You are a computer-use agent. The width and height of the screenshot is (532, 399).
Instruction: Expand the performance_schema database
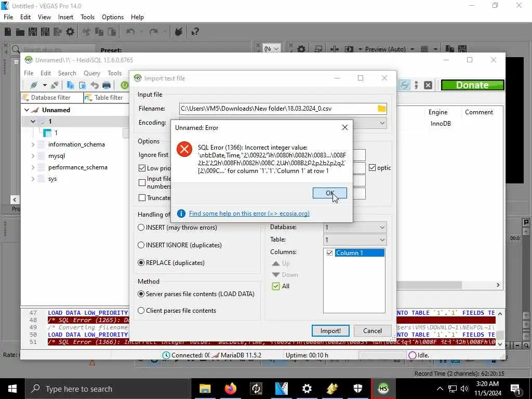33,167
